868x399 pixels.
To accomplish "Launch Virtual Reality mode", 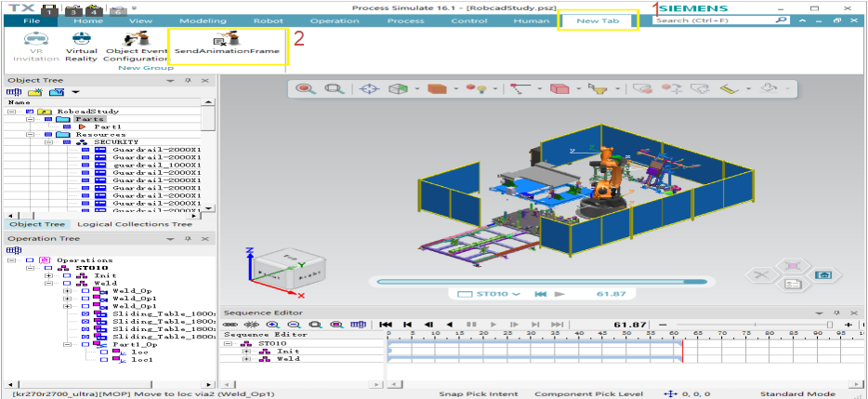I will coord(82,46).
